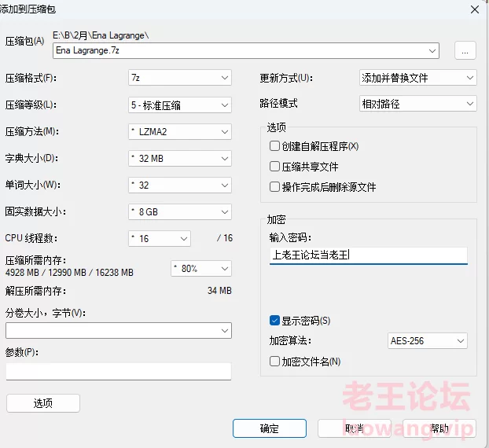Open the update mode (更新方式) dropdown
Viewport: 489px width, 448px height.
417,78
